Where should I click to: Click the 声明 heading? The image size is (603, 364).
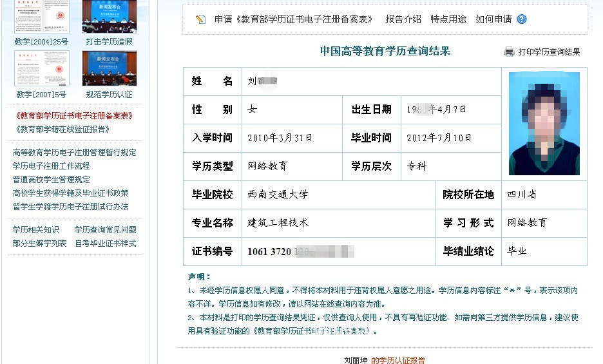199,276
